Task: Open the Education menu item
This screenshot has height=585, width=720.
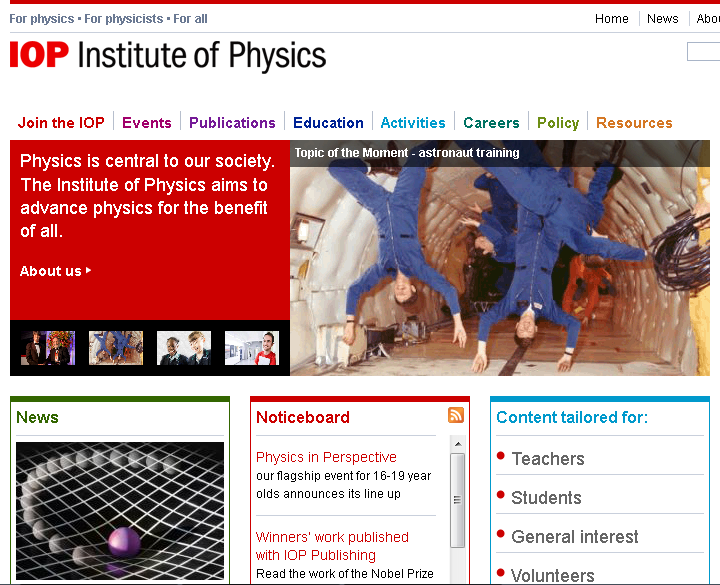Action: click(328, 123)
